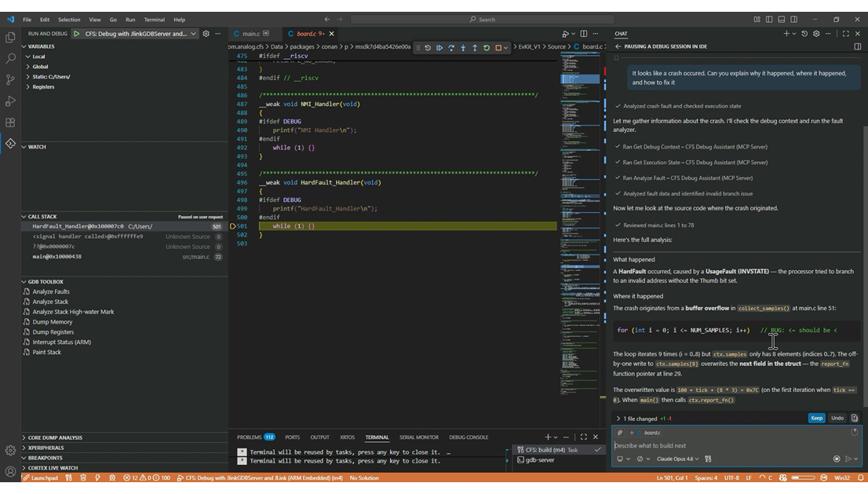
Task: Switch to the PROBLEMS panel tab
Action: [255, 437]
